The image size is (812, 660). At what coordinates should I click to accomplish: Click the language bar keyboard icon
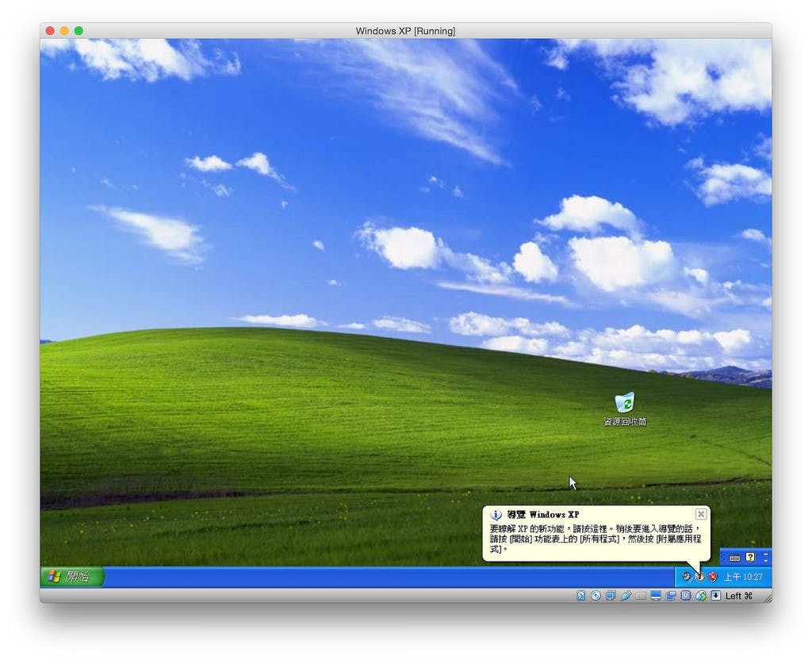coord(734,558)
